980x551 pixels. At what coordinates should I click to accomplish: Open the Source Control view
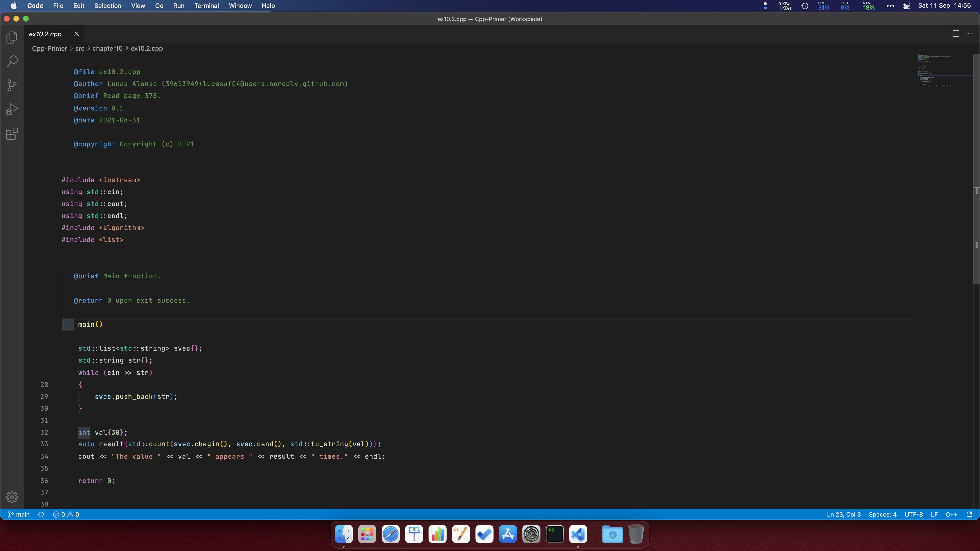point(12,85)
